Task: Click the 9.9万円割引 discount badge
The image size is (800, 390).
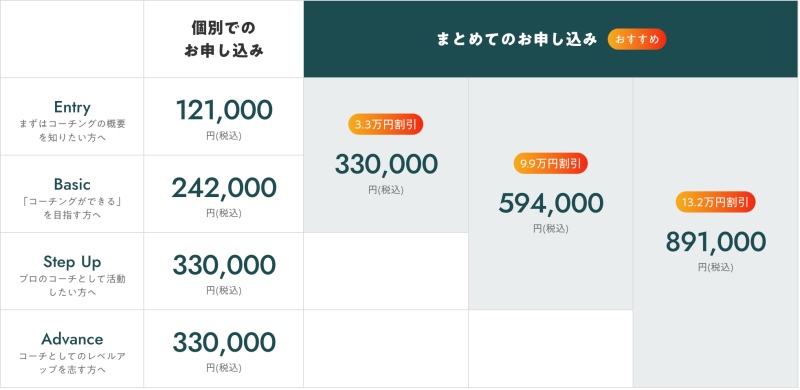Action: [551, 163]
